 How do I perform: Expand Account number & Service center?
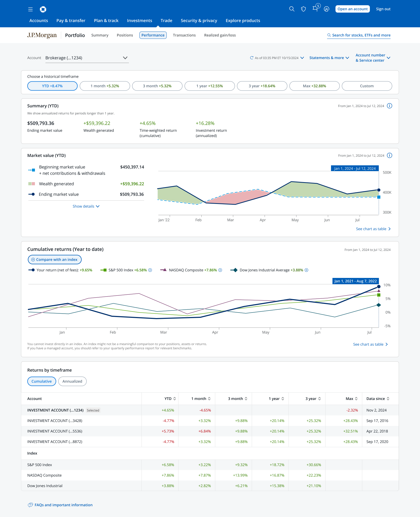coord(373,58)
